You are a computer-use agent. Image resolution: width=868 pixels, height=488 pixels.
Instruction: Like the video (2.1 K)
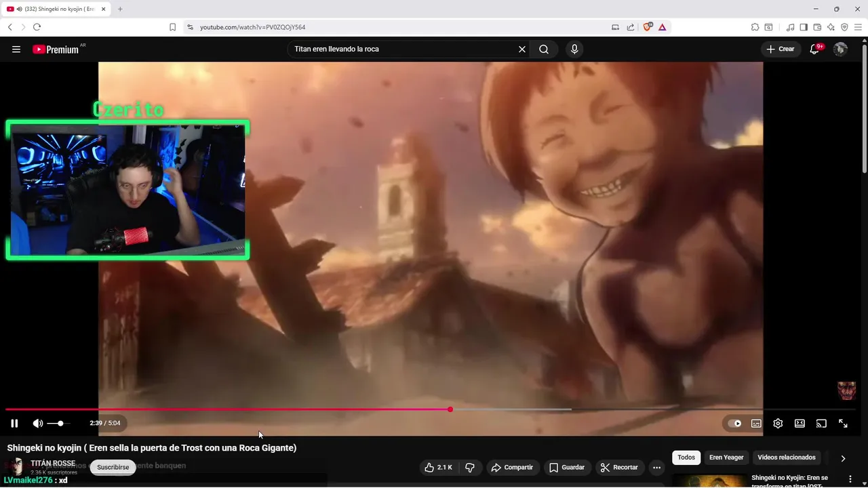point(438,468)
